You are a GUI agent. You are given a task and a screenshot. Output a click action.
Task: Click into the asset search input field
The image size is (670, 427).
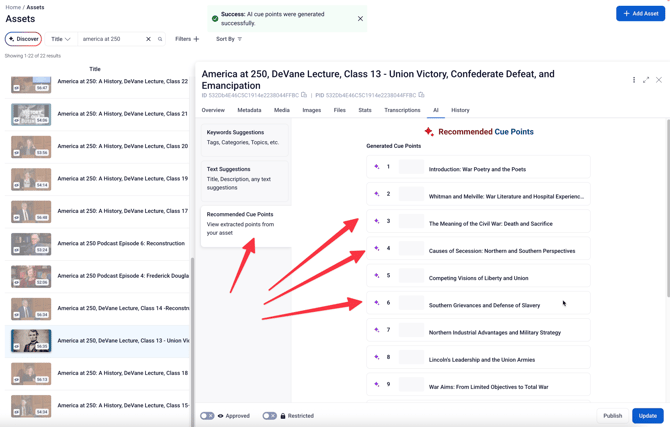[112, 39]
